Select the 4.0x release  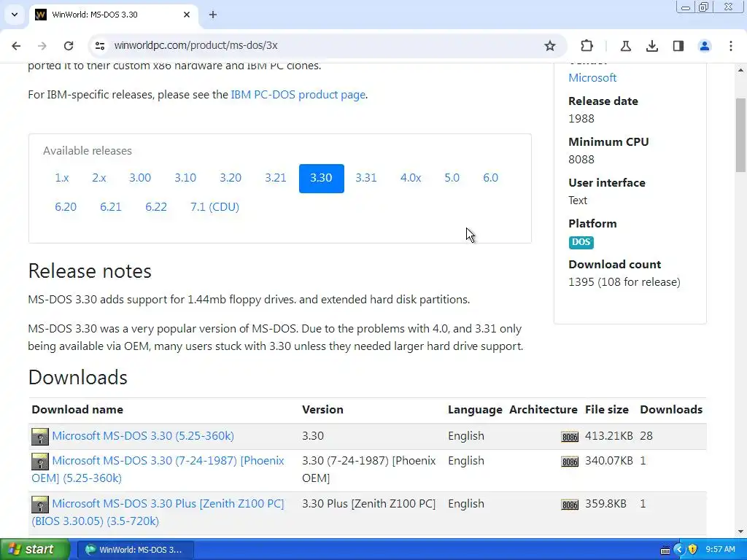(411, 178)
